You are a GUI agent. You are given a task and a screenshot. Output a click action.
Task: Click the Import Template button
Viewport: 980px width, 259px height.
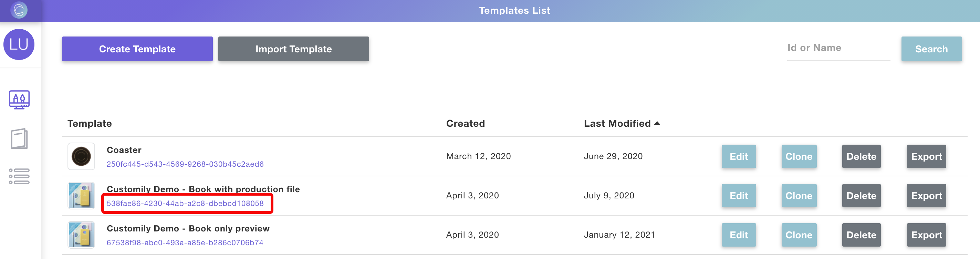click(293, 49)
